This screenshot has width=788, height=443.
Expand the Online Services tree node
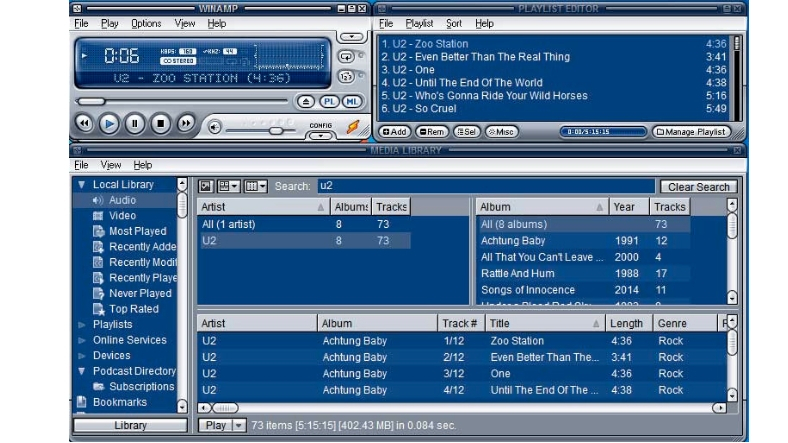coord(82,341)
